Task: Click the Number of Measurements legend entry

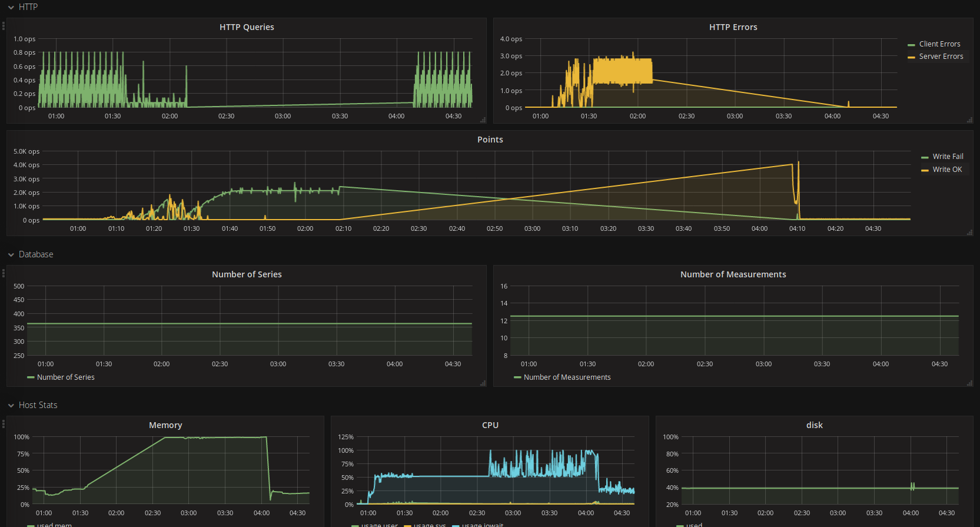Action: tap(562, 377)
